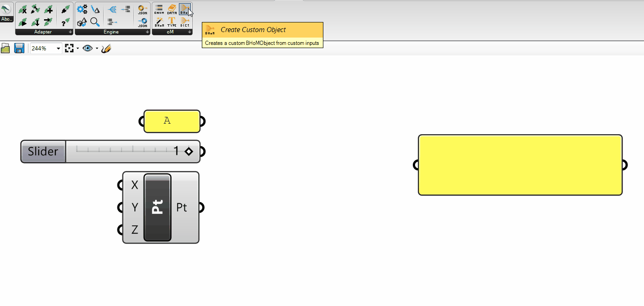644x306 pixels.
Task: Open the About tab icon
Action: coord(6,9)
